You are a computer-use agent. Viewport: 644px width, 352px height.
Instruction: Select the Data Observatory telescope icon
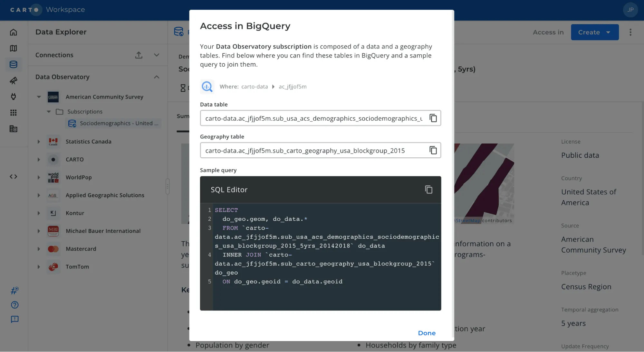pyautogui.click(x=14, y=80)
